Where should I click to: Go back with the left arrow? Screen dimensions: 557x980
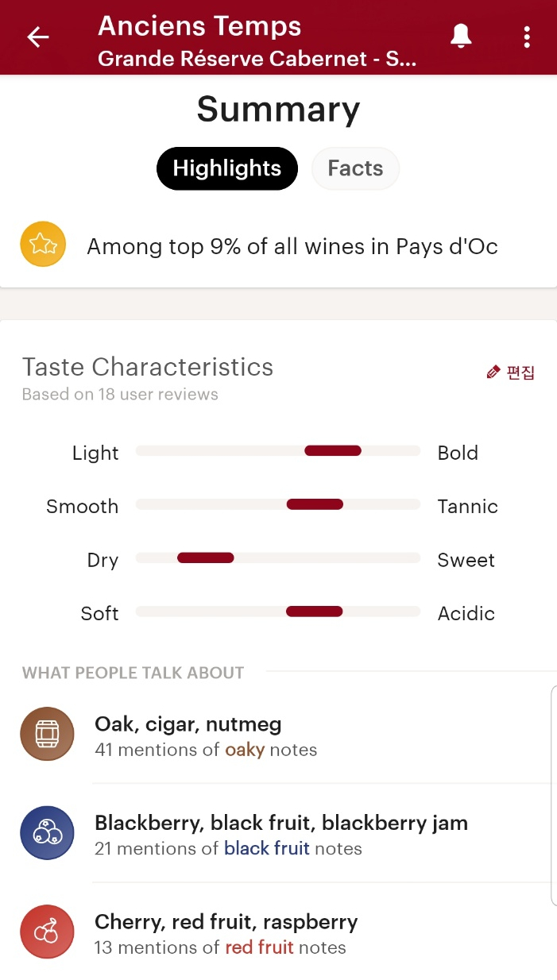click(x=38, y=37)
